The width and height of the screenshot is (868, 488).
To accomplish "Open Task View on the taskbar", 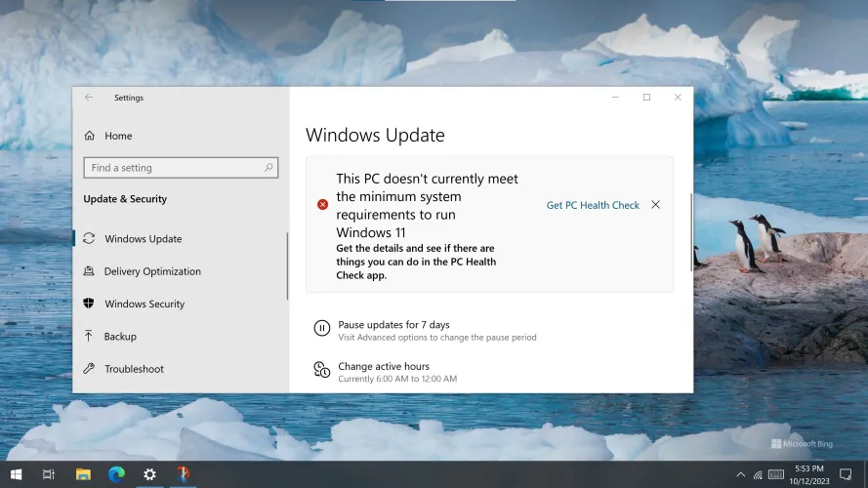I will pos(49,474).
